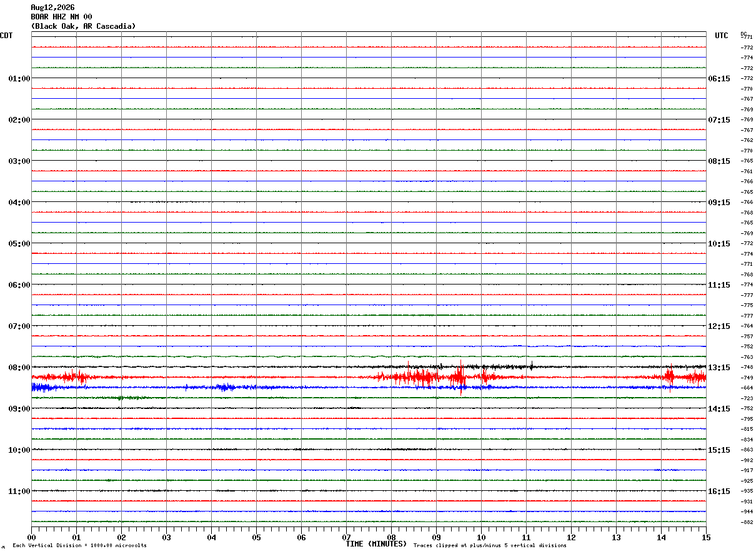The height and width of the screenshot is (554, 756).
Task: Click the -664 DC offset value
Action: [x=747, y=388]
